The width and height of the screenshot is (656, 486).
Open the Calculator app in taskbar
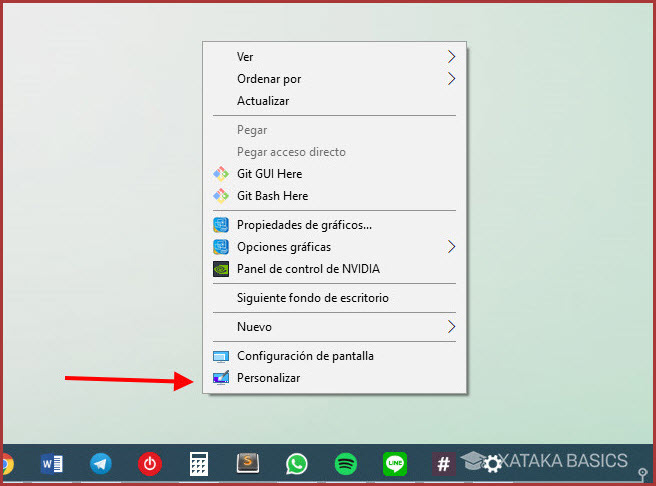199,463
